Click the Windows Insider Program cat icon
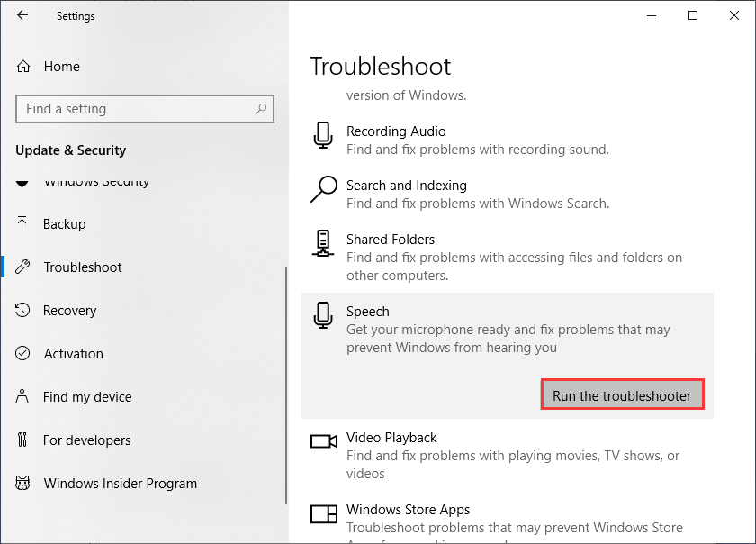This screenshot has height=544, width=756. coord(22,483)
